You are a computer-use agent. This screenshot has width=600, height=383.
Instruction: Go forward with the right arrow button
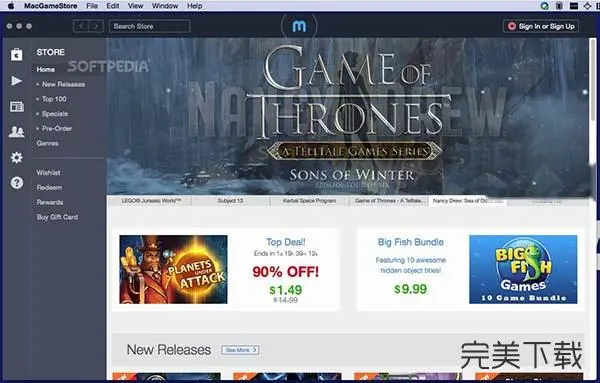click(96, 26)
